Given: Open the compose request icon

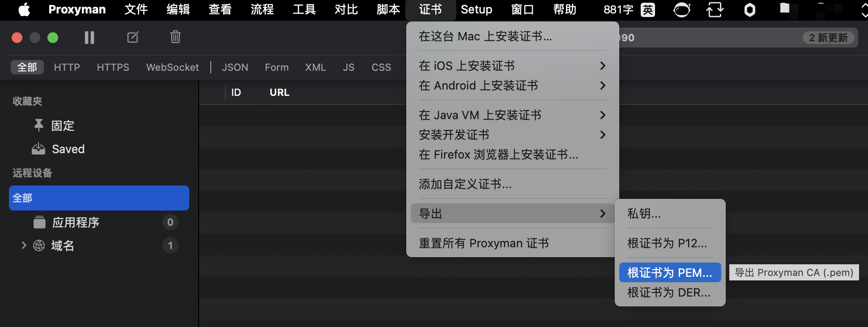Looking at the screenshot, I should 132,37.
